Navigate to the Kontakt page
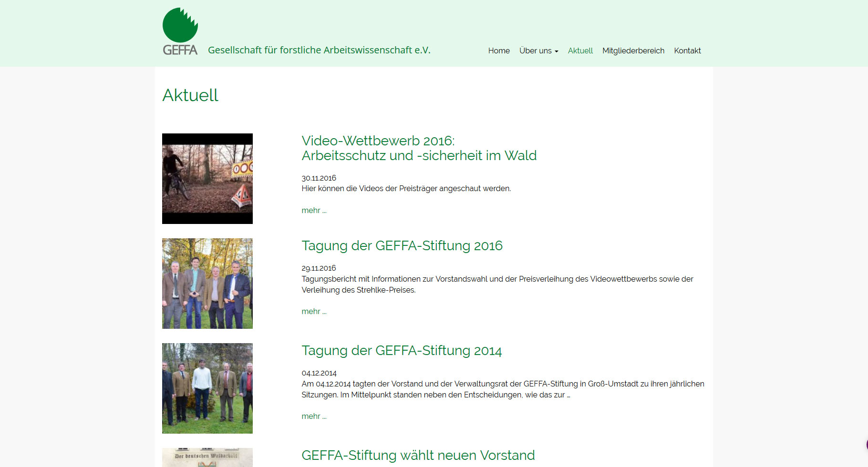The height and width of the screenshot is (467, 868). click(687, 51)
